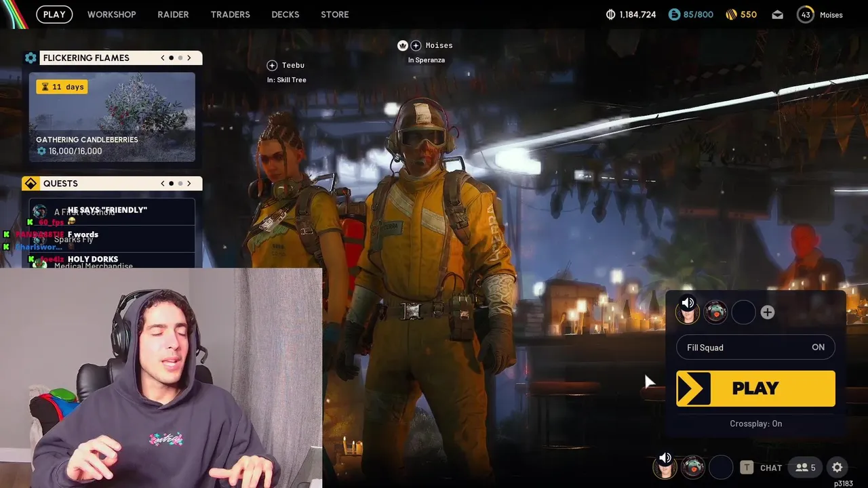The image size is (868, 488).
Task: Click the QUESTS header title
Action: coord(60,184)
